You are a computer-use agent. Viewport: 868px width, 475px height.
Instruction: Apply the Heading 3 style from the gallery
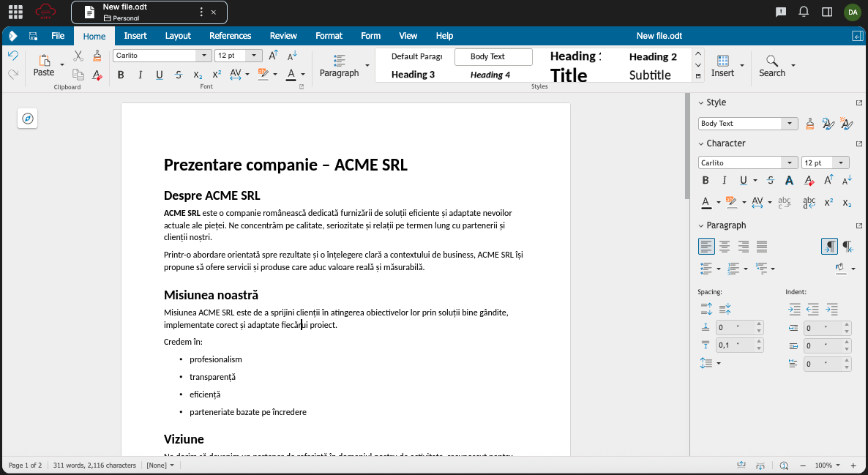click(413, 75)
